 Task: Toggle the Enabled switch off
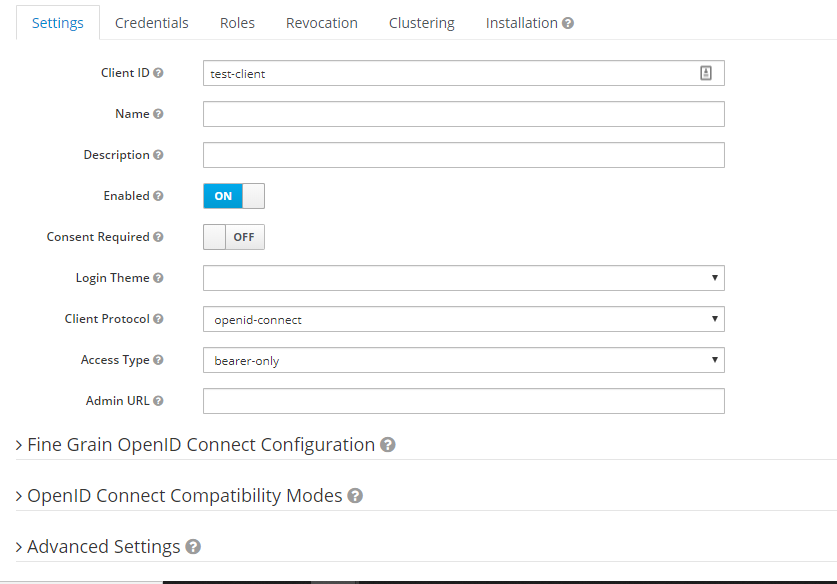pos(234,196)
